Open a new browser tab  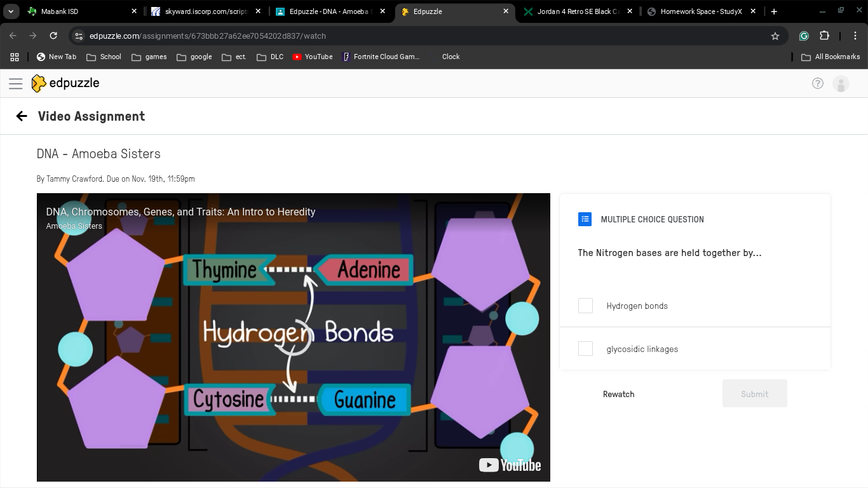coord(774,11)
